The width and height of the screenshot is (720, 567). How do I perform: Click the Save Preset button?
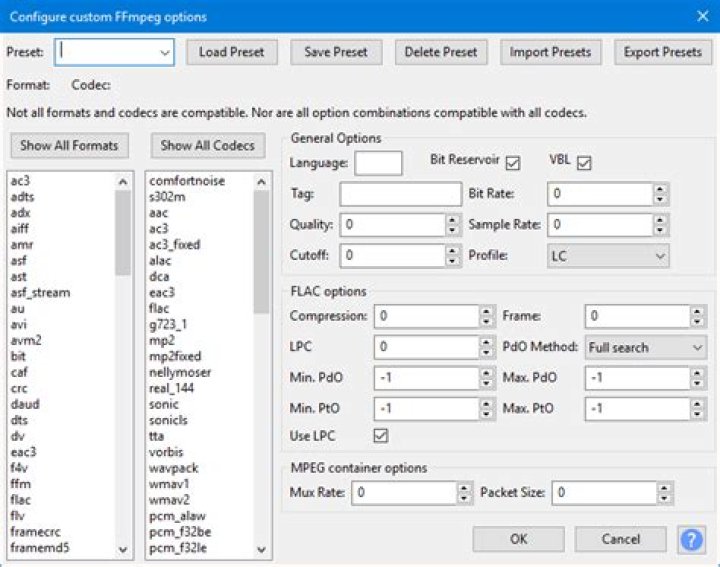click(336, 52)
